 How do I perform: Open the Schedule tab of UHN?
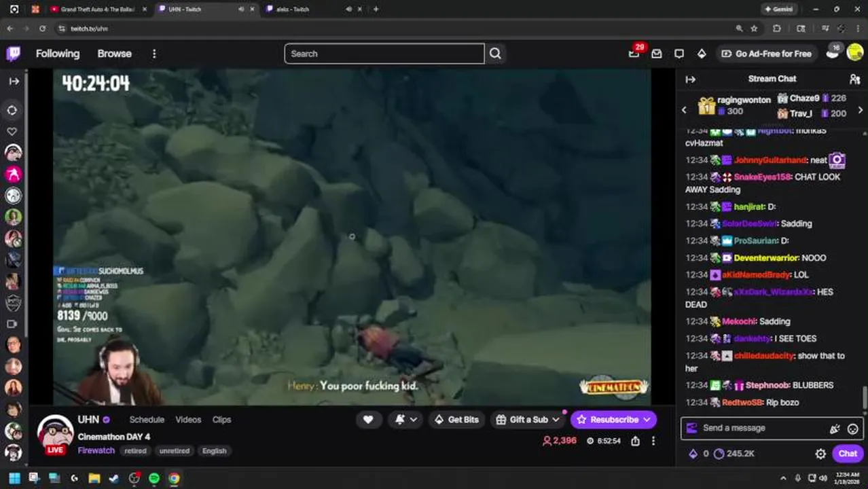point(147,420)
